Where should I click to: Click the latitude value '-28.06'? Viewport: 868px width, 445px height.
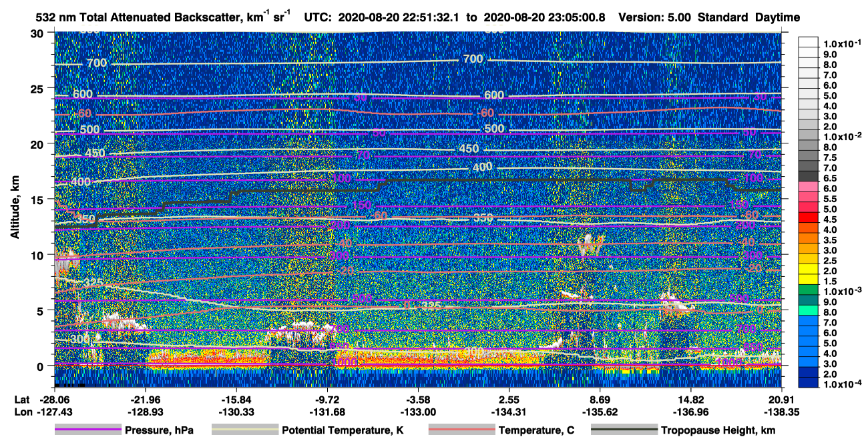pyautogui.click(x=55, y=399)
